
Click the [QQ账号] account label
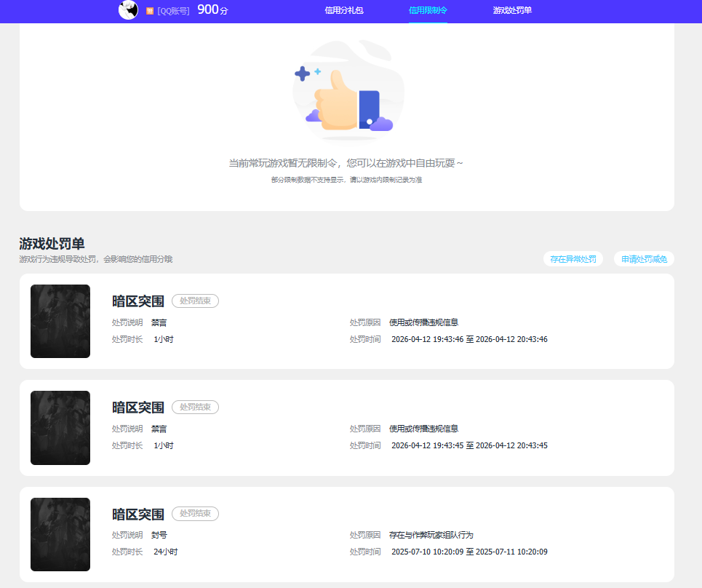(173, 11)
